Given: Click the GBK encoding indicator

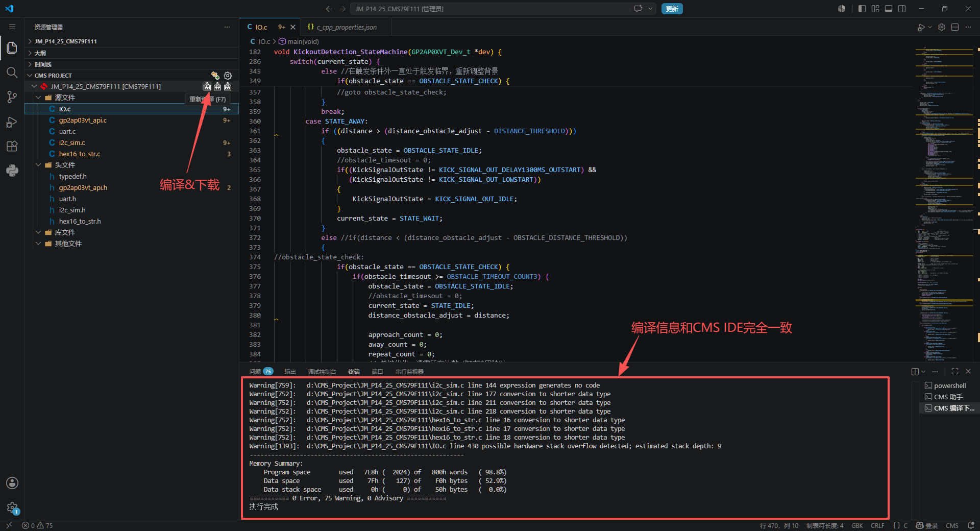Looking at the screenshot, I should [x=857, y=525].
